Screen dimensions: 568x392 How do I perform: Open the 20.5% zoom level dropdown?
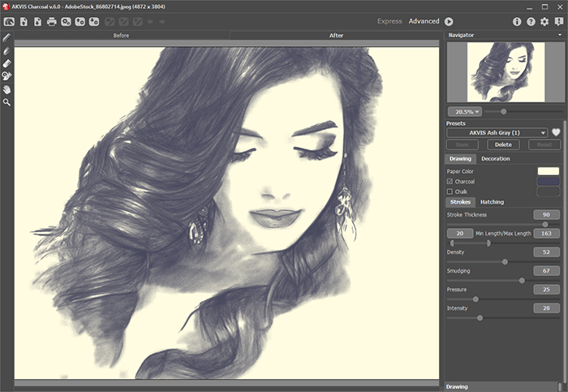464,111
